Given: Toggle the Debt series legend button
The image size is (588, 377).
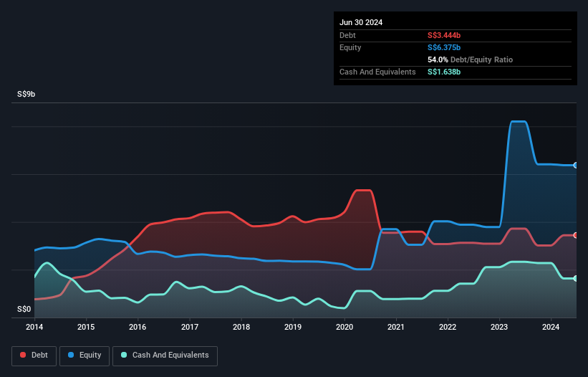Looking at the screenshot, I should [34, 355].
